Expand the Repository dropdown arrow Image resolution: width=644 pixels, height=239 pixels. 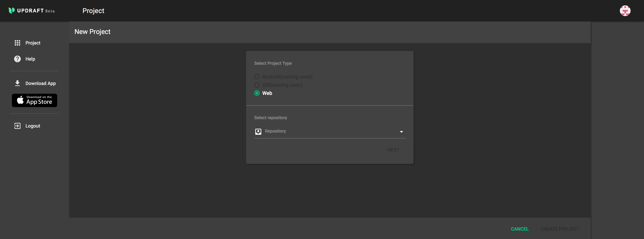[x=401, y=132]
